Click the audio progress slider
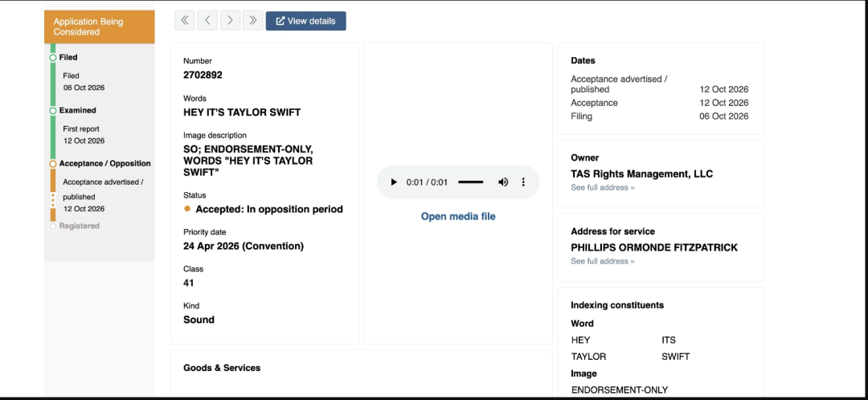Image resolution: width=868 pixels, height=400 pixels. pyautogui.click(x=470, y=182)
